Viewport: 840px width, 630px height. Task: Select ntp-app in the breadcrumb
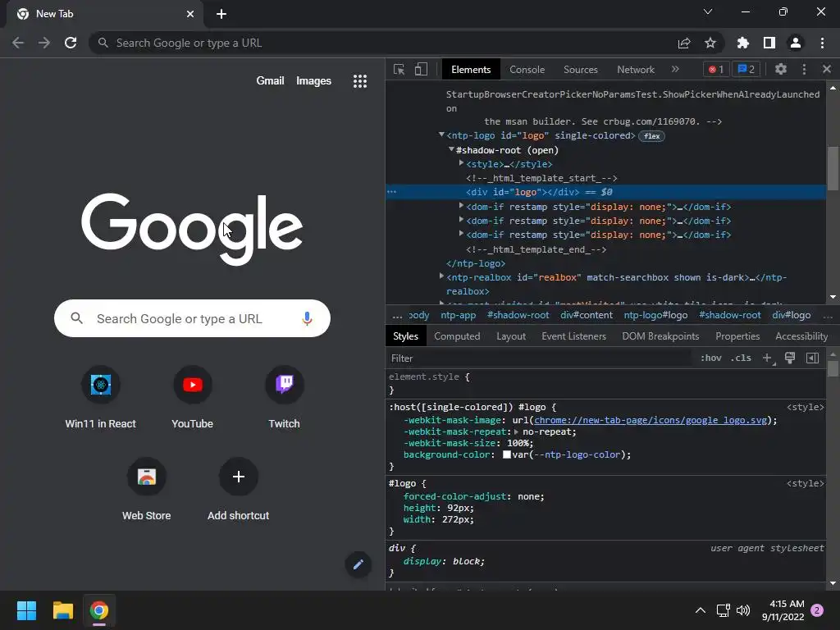(x=458, y=316)
